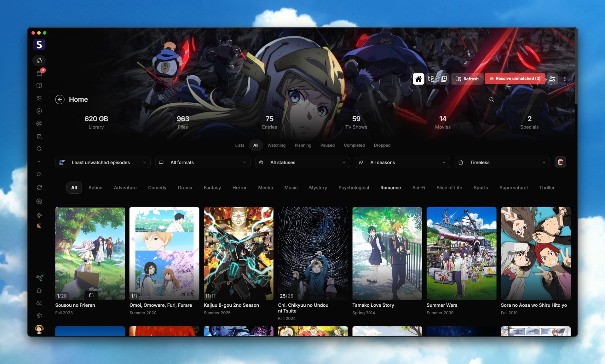The height and width of the screenshot is (364, 605).
Task: Switch to the Dropped tab
Action: tap(382, 145)
